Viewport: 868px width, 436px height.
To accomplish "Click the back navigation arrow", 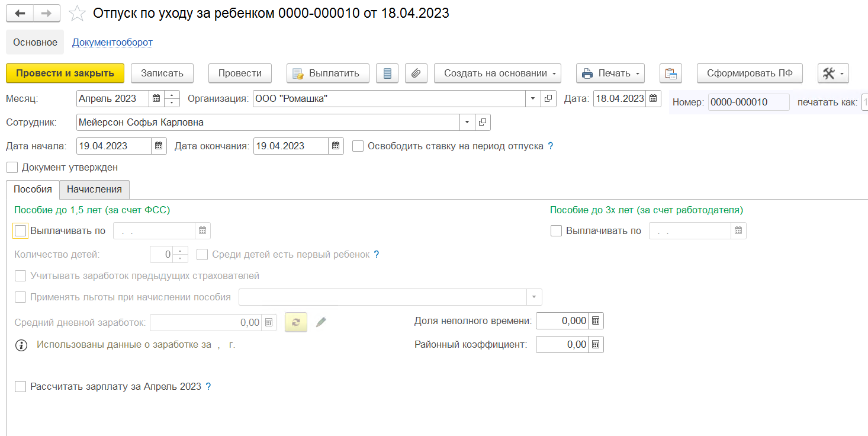I will point(20,13).
